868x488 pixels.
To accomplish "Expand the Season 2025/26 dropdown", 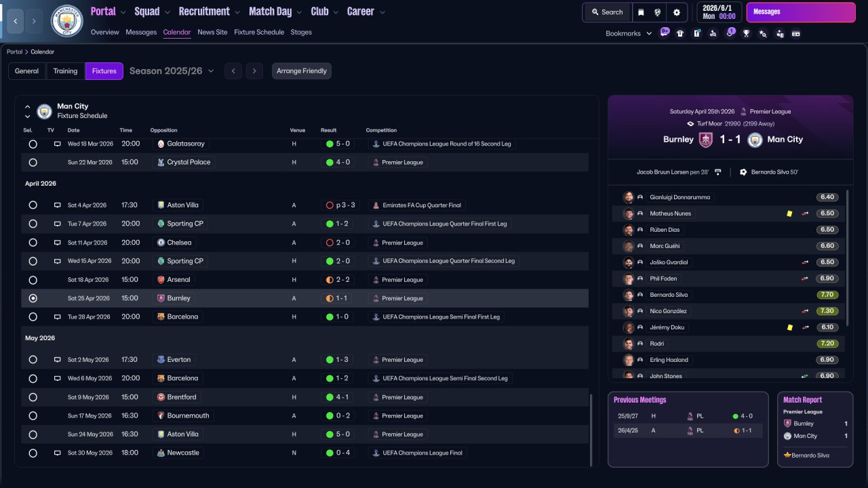I will [x=172, y=70].
